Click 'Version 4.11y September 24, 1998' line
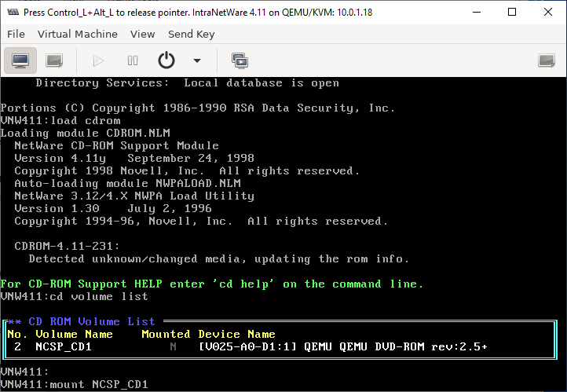 [x=134, y=159]
